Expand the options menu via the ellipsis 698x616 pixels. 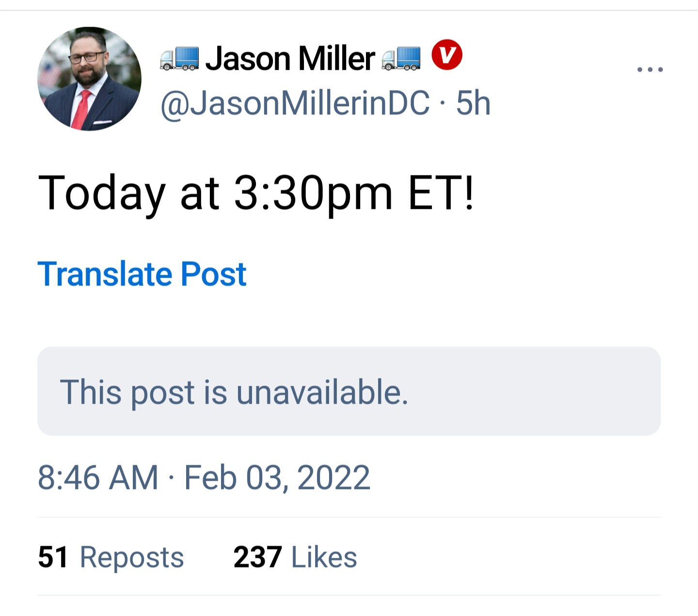coord(650,69)
